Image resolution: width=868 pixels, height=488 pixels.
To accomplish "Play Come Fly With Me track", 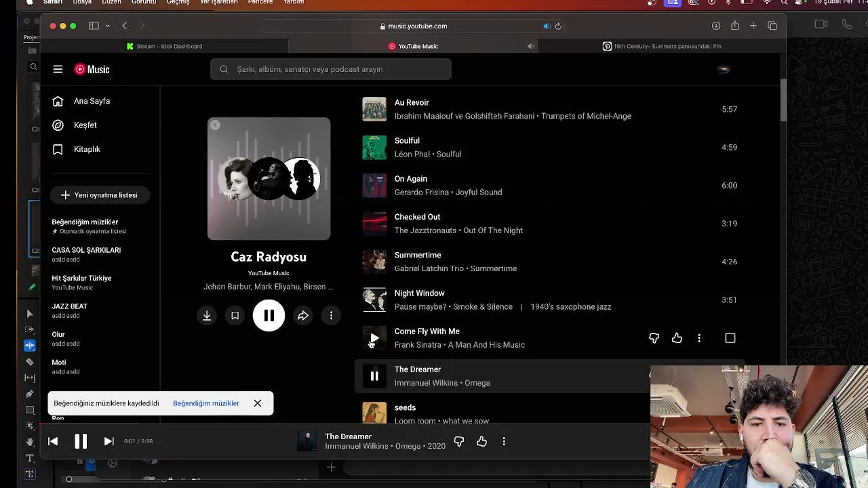I will tap(374, 338).
